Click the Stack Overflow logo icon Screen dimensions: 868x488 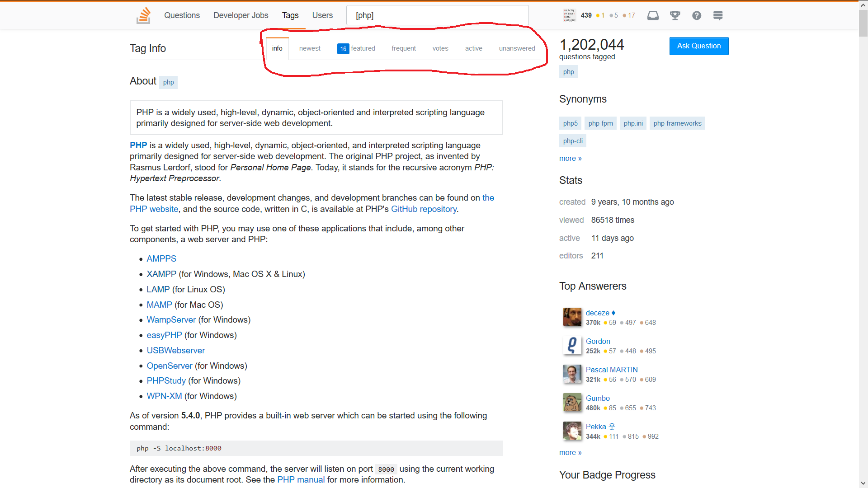click(143, 15)
